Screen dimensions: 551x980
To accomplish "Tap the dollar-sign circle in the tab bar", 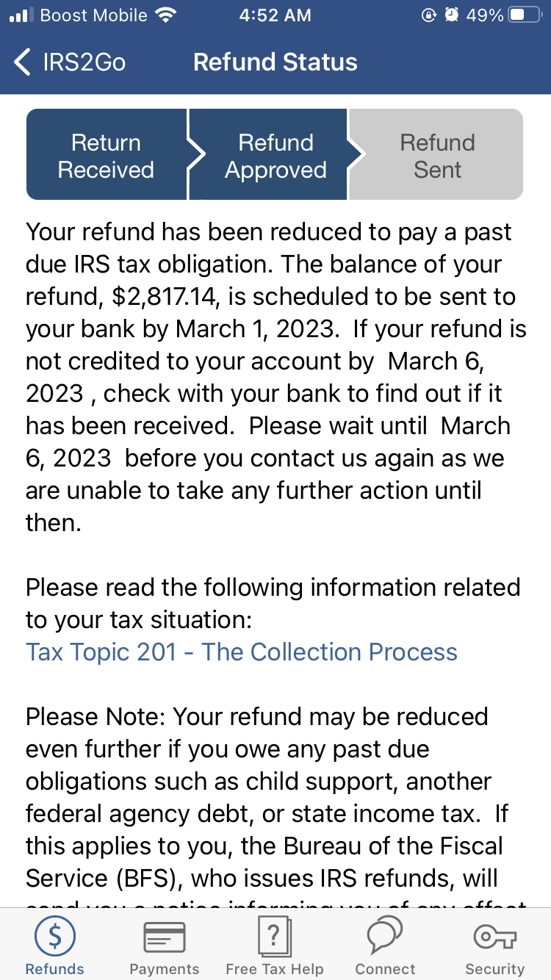I will 54,935.
